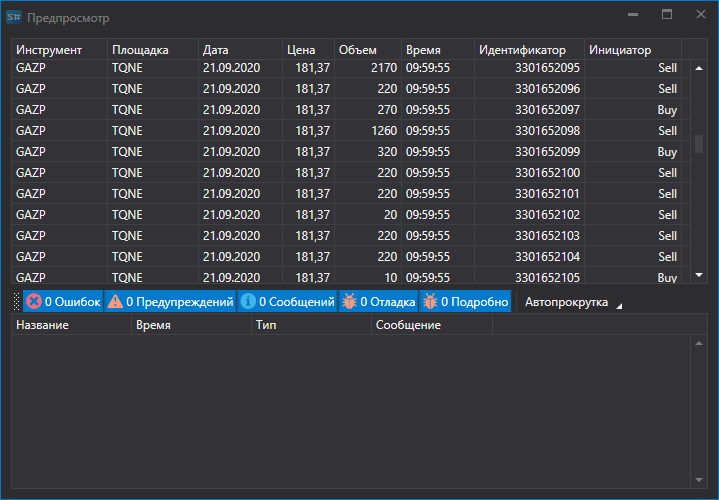The height and width of the screenshot is (500, 719).
Task: Minimize the Предпросмотр window
Action: (633, 15)
